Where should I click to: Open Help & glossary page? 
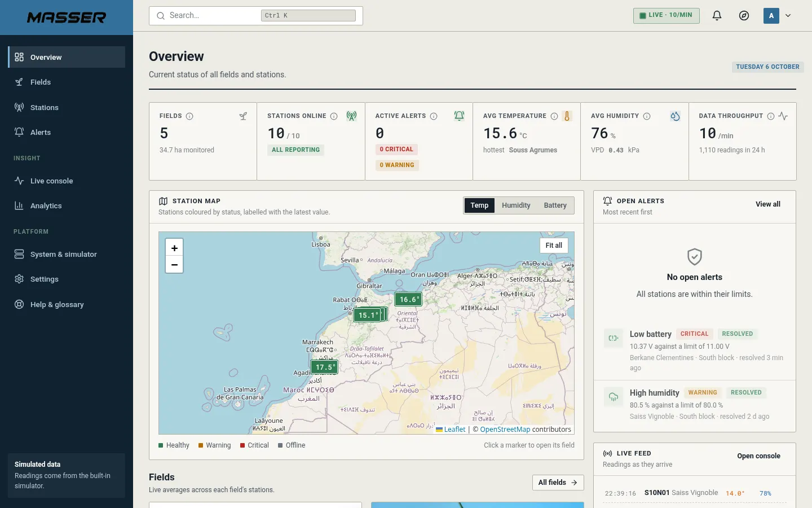pyautogui.click(x=67, y=304)
